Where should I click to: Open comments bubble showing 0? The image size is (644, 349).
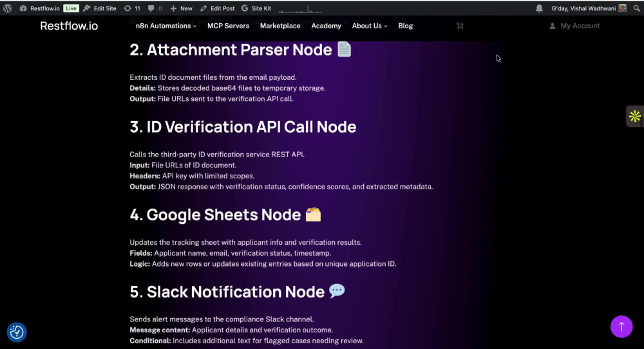tap(155, 8)
